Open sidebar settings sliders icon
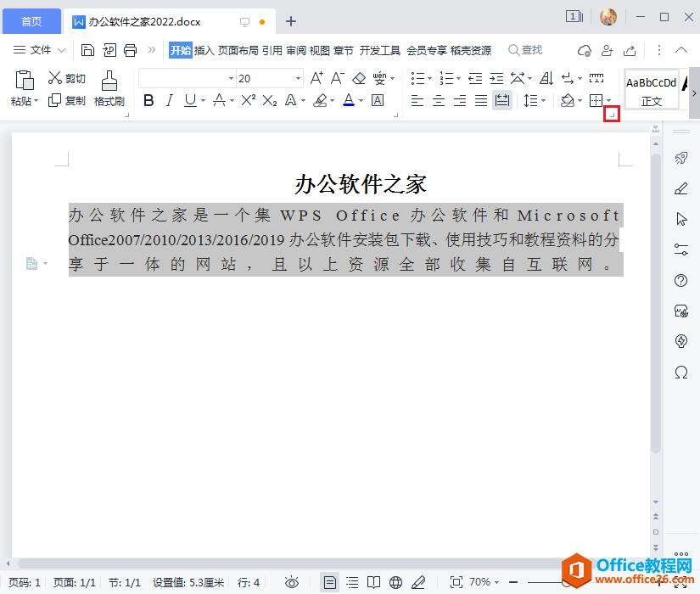700x594 pixels. tap(681, 249)
